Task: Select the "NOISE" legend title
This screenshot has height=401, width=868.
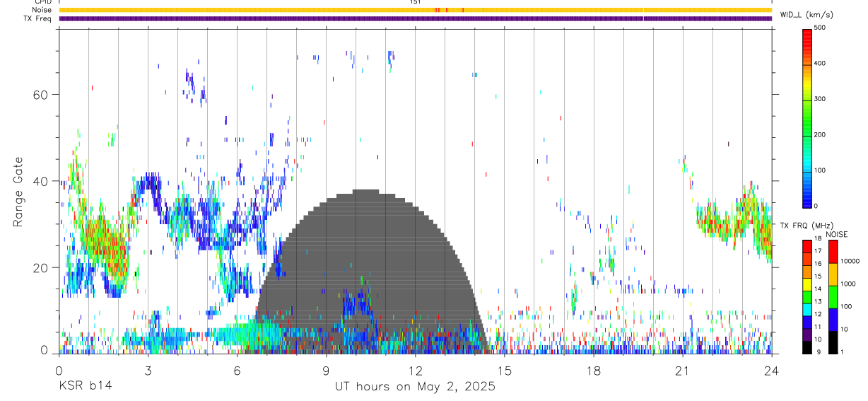Action: (x=837, y=234)
